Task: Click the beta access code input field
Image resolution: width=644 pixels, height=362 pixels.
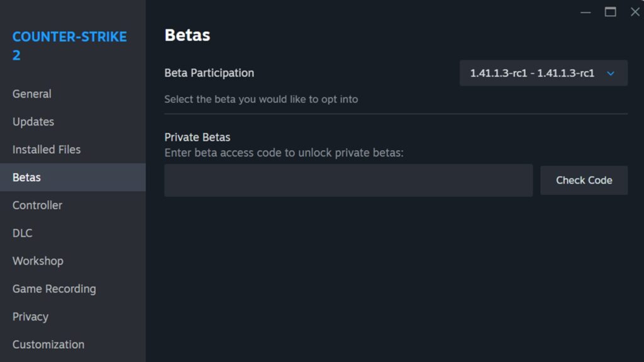Action: (x=348, y=180)
